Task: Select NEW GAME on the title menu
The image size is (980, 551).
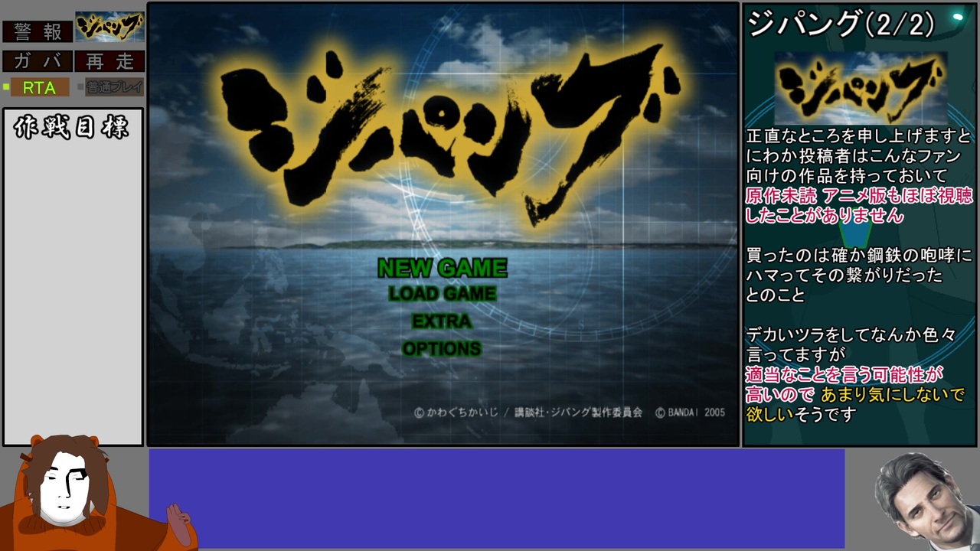Action: point(443,268)
